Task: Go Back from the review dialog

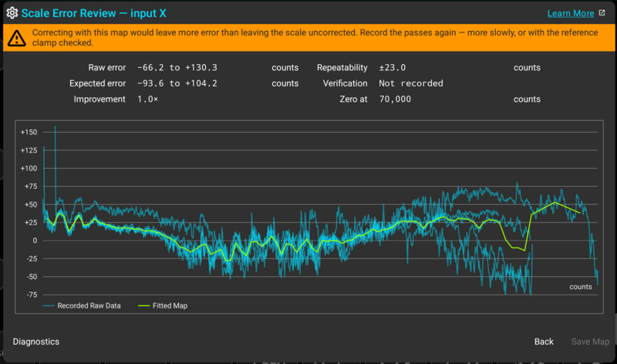Action: tap(544, 342)
